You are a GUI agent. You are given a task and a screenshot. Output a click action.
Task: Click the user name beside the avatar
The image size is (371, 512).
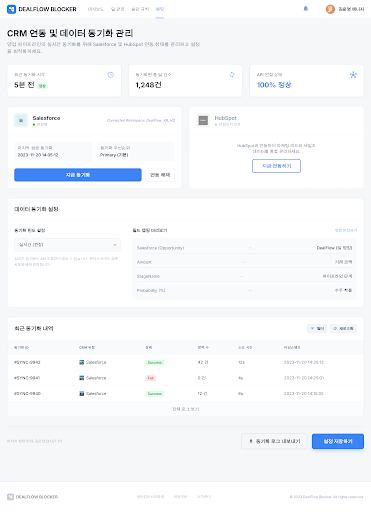(x=351, y=9)
